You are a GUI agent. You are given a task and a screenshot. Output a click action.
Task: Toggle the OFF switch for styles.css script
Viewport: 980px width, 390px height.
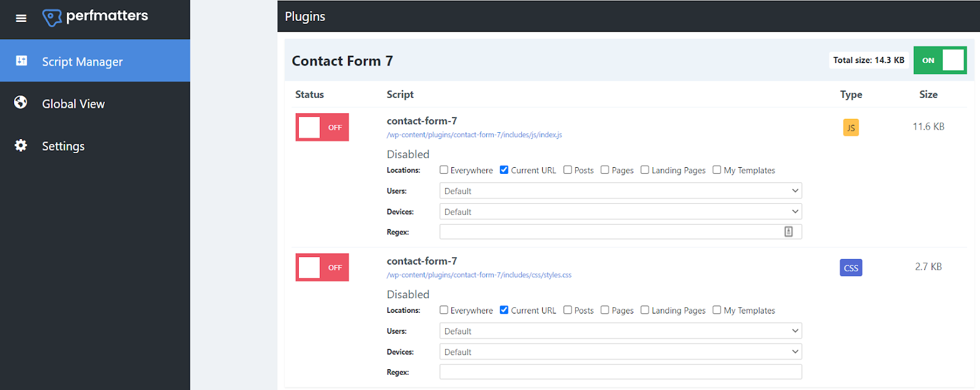point(322,268)
